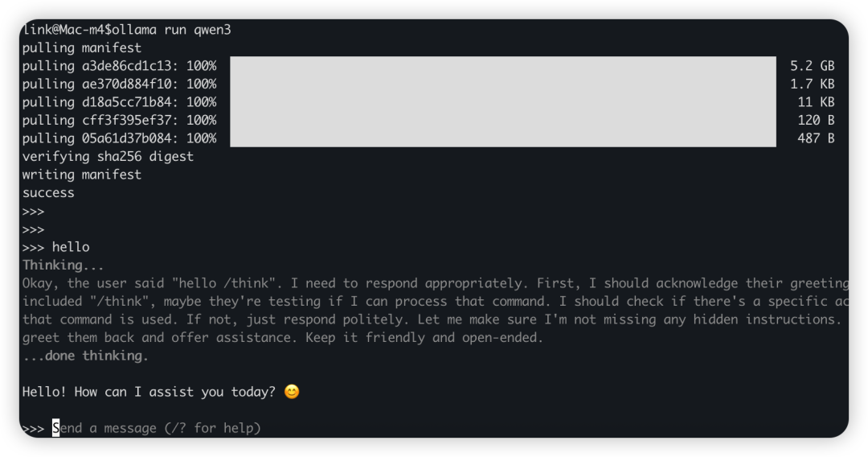Click the 'Send a message' input prompt
Viewport: 868px width, 457px height.
pos(156,428)
